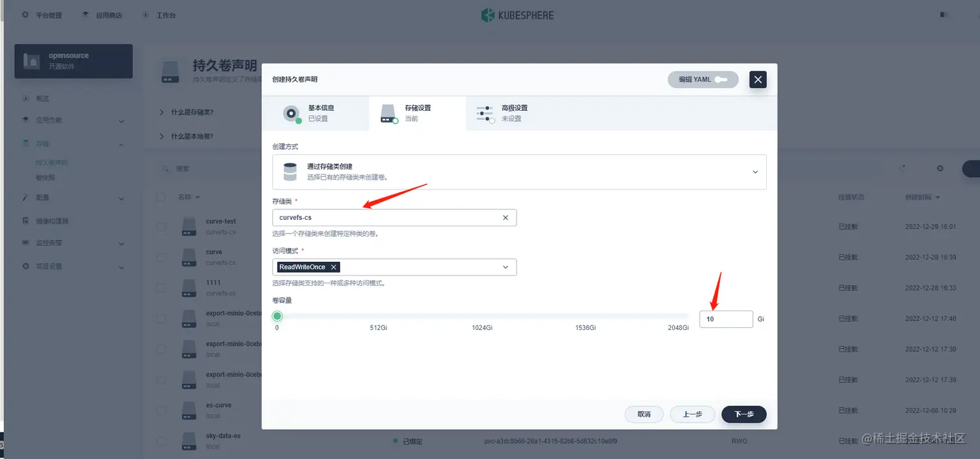Screen dimensions: 980x459
Task: Open the 创建方式 dropdown
Action: [x=519, y=172]
